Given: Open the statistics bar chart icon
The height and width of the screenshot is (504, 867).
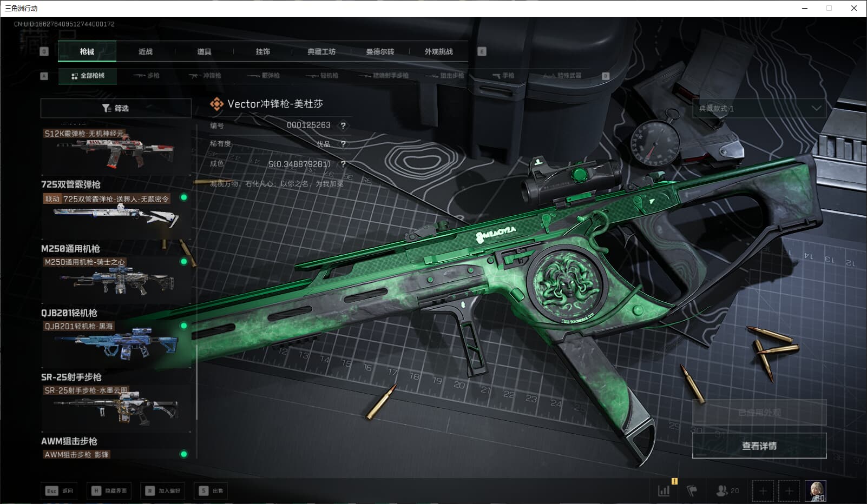Looking at the screenshot, I should pos(663,490).
